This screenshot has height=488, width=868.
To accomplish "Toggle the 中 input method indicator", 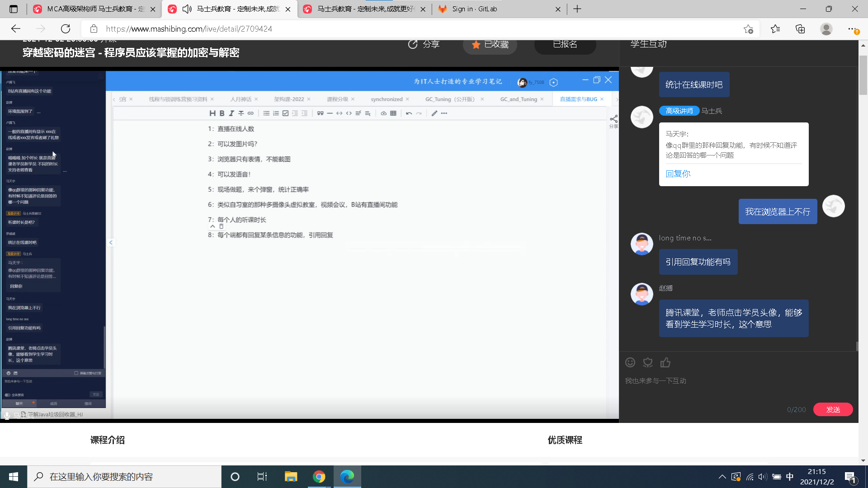I will click(790, 477).
